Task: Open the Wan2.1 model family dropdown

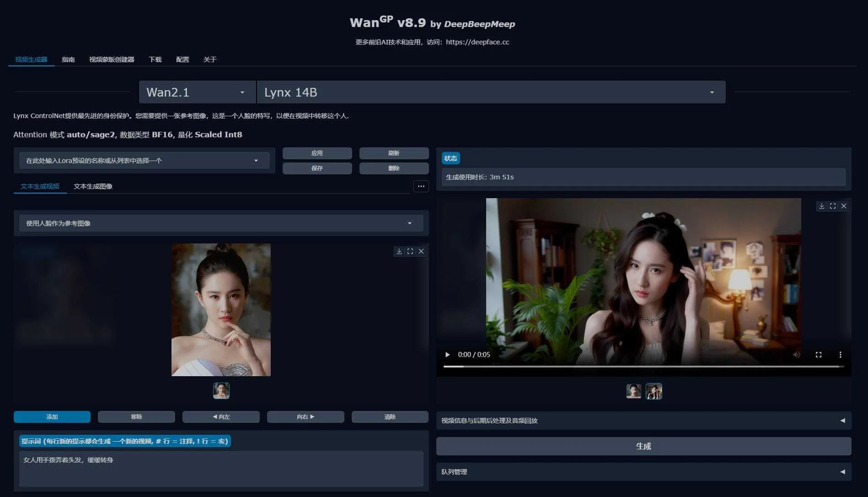Action: pos(197,92)
